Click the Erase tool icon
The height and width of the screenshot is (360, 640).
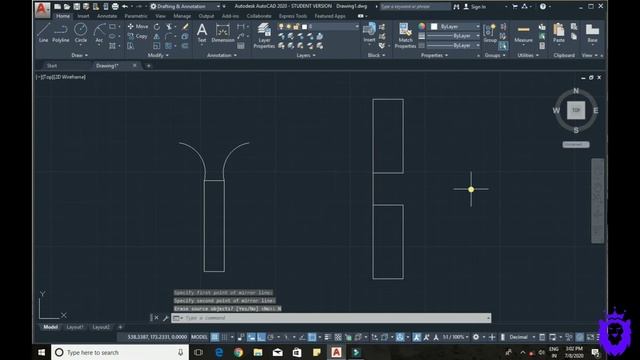(x=185, y=27)
